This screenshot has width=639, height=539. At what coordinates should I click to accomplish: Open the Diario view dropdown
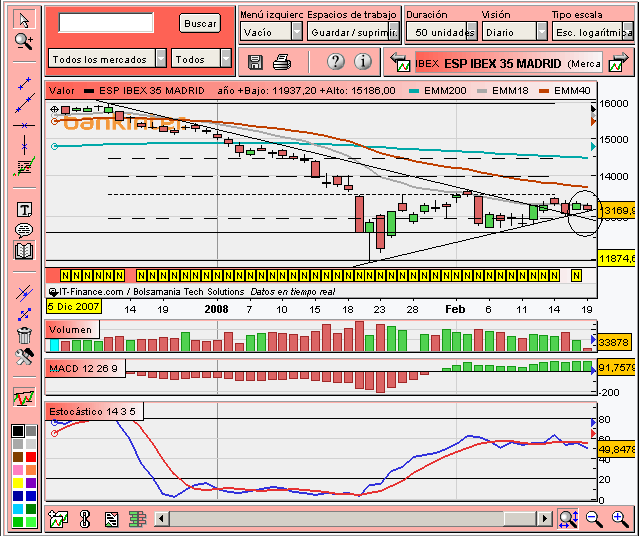(x=514, y=32)
